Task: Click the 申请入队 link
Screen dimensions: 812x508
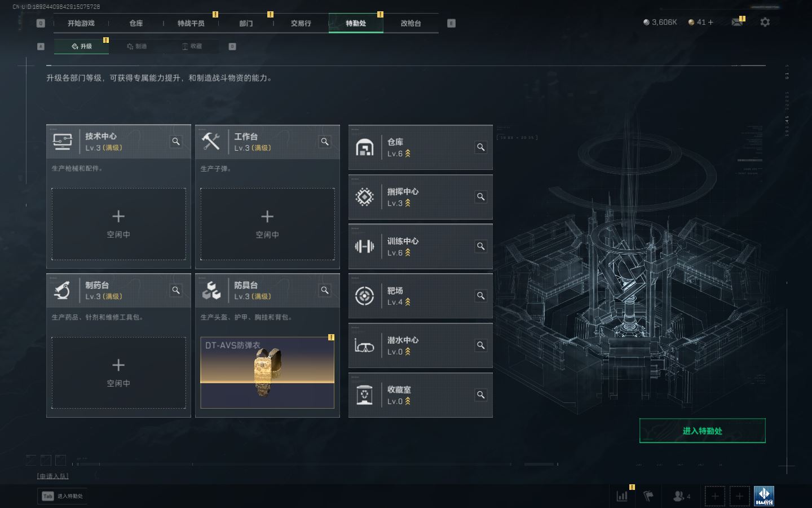Action: (x=53, y=476)
